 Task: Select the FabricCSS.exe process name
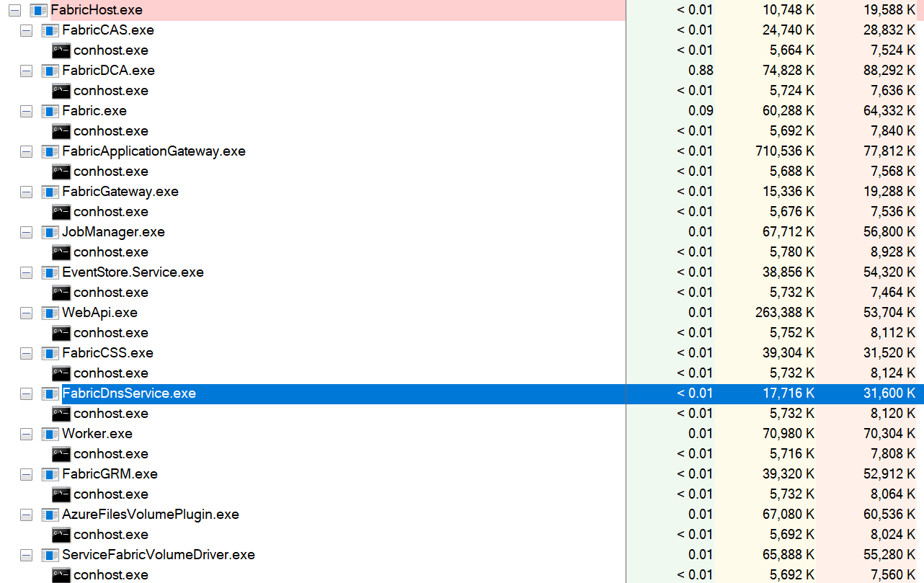[107, 353]
